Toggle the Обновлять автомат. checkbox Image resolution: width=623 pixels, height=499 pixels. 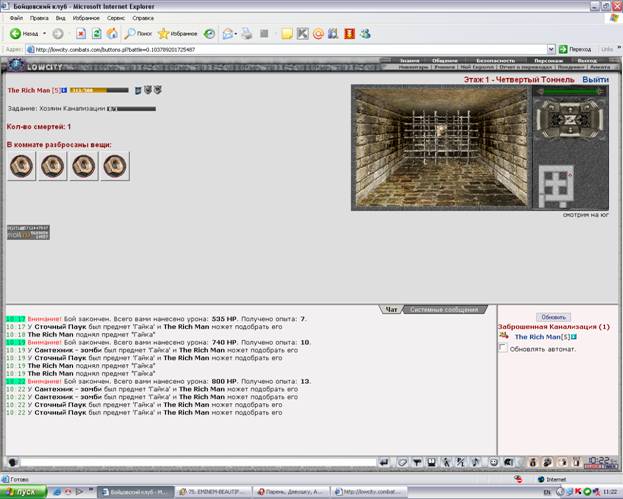click(x=503, y=348)
